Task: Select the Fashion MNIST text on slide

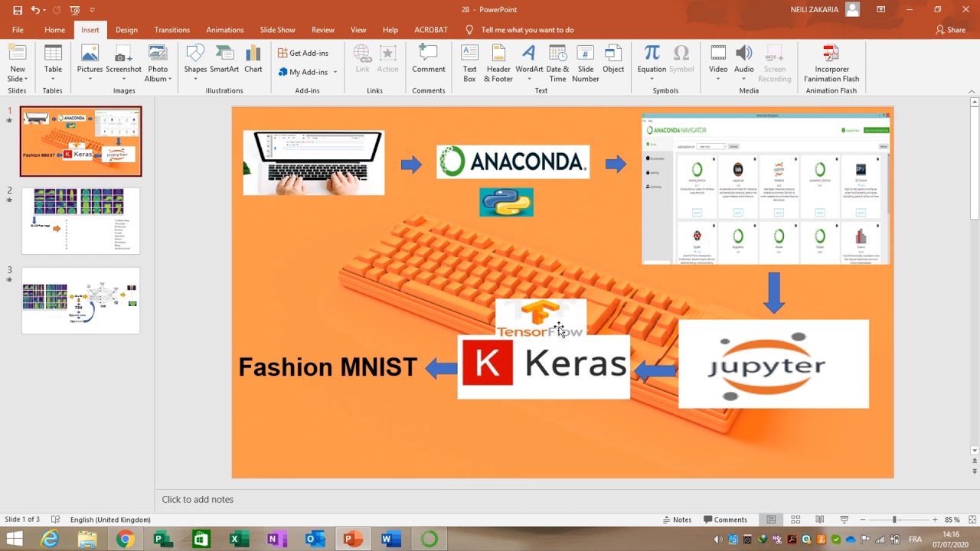Action: [328, 367]
